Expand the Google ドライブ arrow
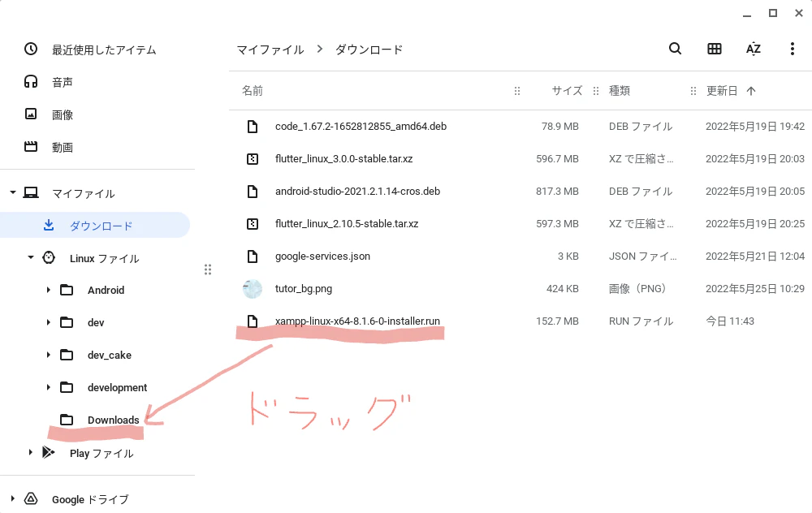 click(x=13, y=498)
